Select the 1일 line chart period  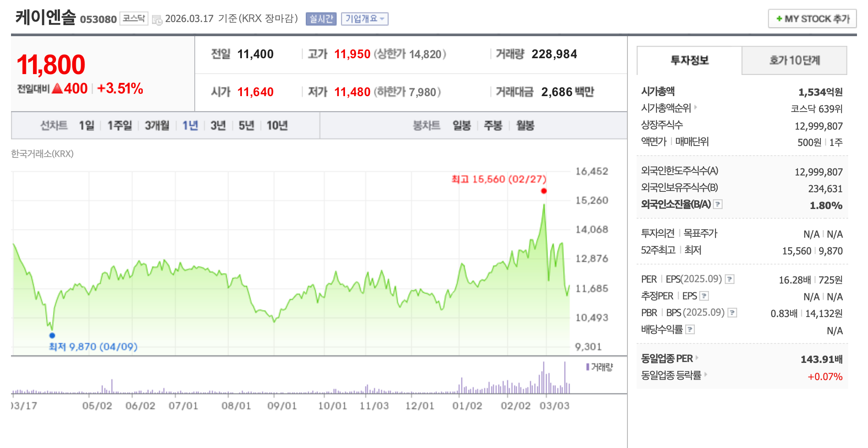coord(87,126)
